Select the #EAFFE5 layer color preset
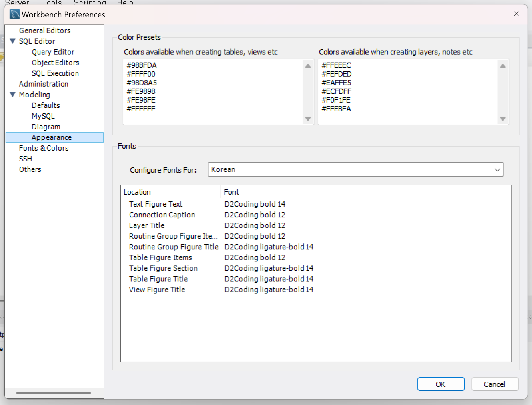This screenshot has width=532, height=405. 336,83
